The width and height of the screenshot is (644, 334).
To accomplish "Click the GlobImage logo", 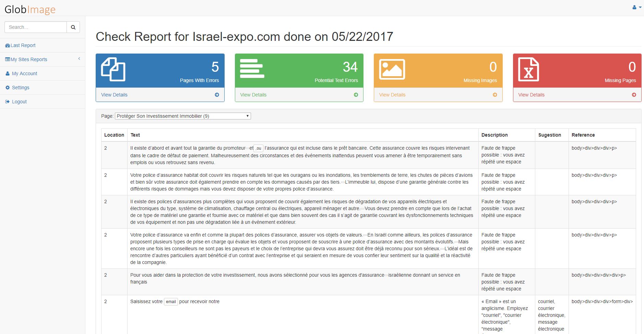I will point(30,9).
